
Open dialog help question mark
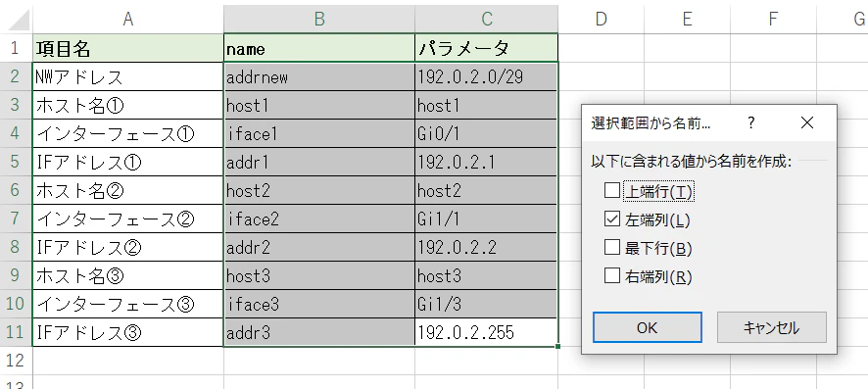click(x=751, y=122)
